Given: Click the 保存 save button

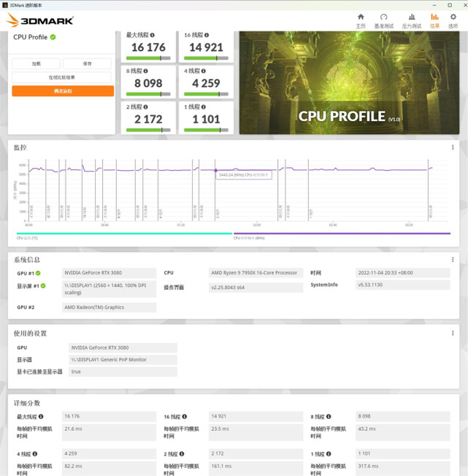Looking at the screenshot, I should (87, 64).
